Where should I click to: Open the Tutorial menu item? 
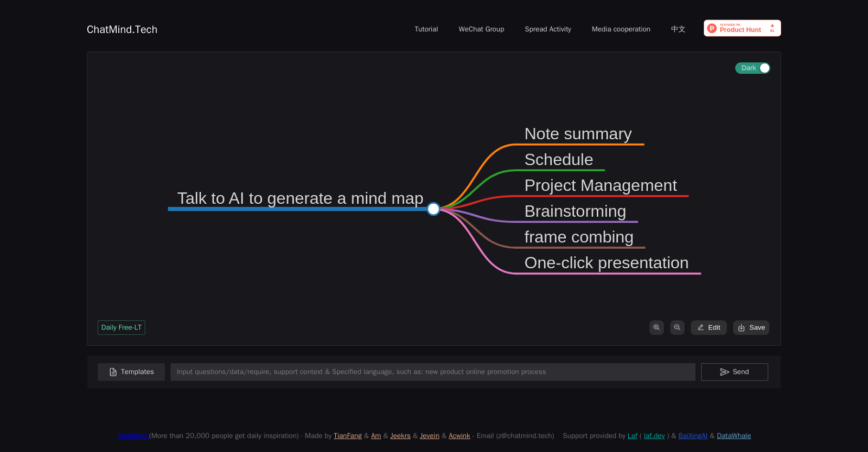click(x=426, y=29)
